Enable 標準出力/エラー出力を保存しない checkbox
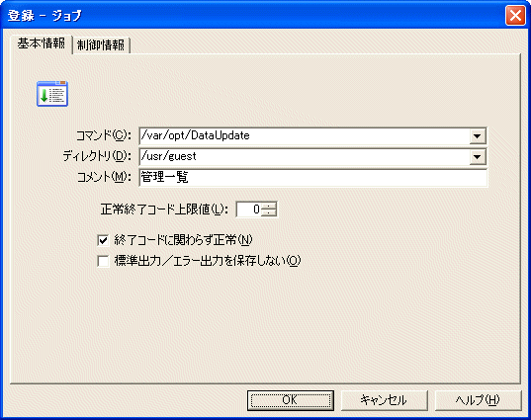 click(103, 261)
